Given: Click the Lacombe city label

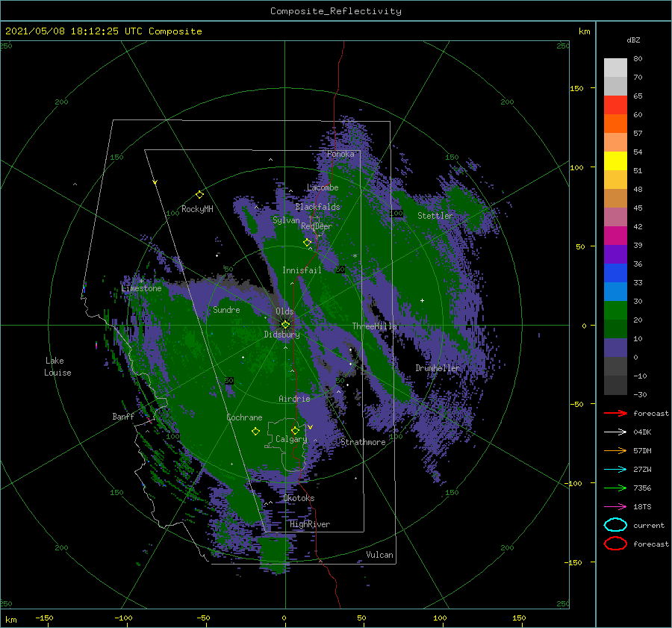Looking at the screenshot, I should (x=323, y=187).
